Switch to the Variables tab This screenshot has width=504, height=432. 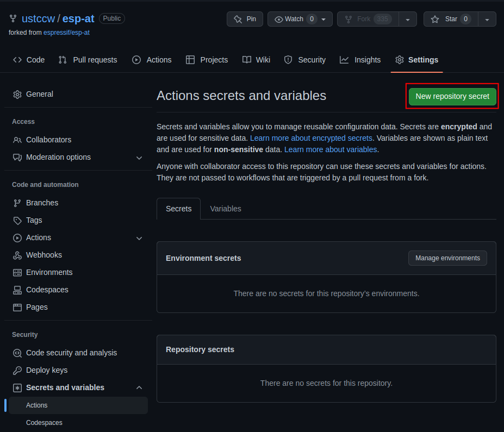coord(225,209)
